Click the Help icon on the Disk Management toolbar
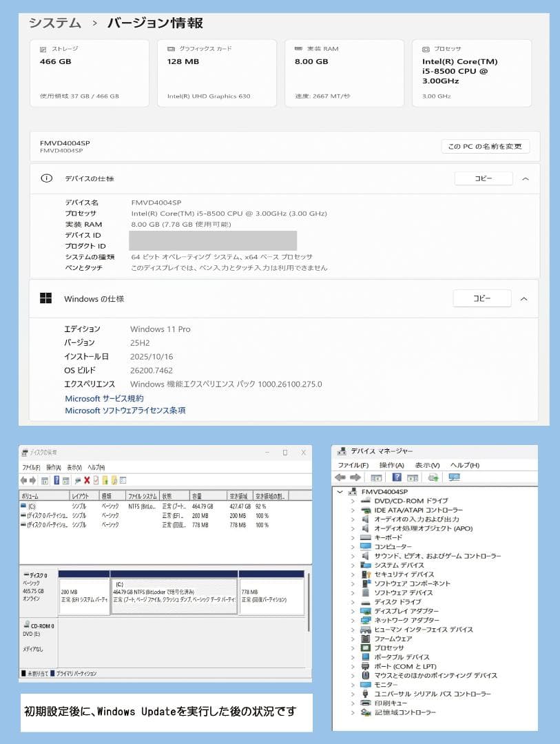Image resolution: width=560 pixels, height=744 pixels. tap(57, 479)
